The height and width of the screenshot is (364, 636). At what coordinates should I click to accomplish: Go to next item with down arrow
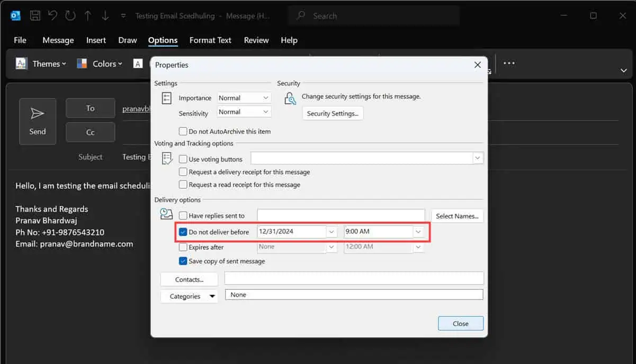click(x=105, y=16)
